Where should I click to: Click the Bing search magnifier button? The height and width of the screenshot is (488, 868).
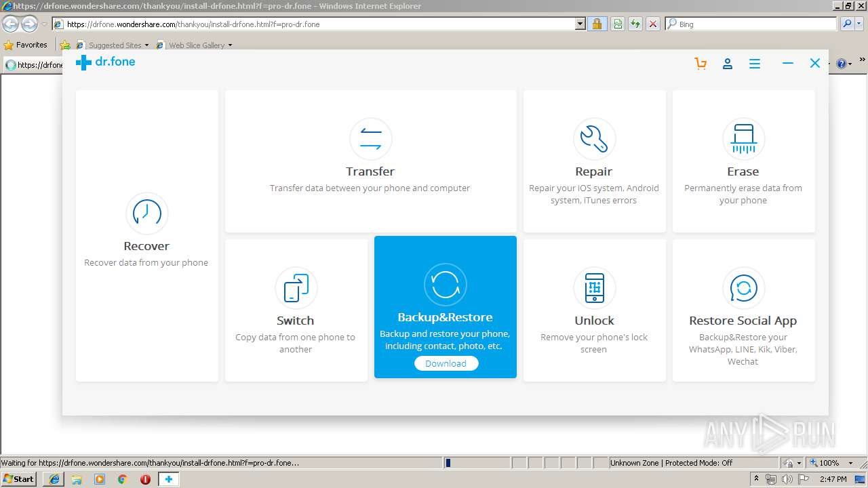(847, 24)
